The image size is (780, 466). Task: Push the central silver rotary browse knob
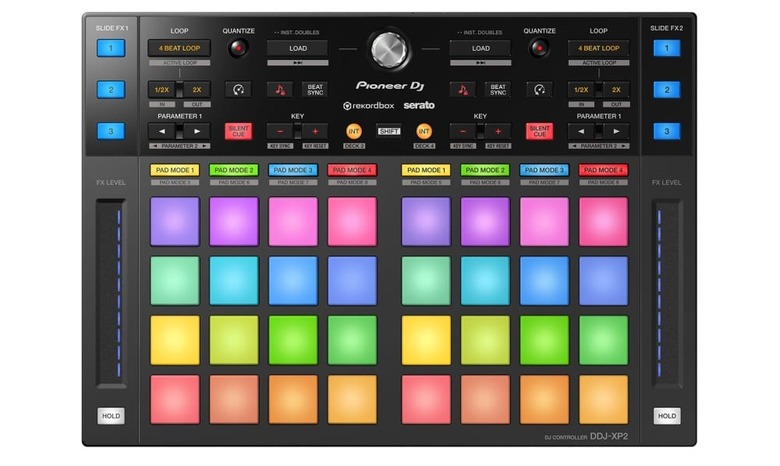389,50
